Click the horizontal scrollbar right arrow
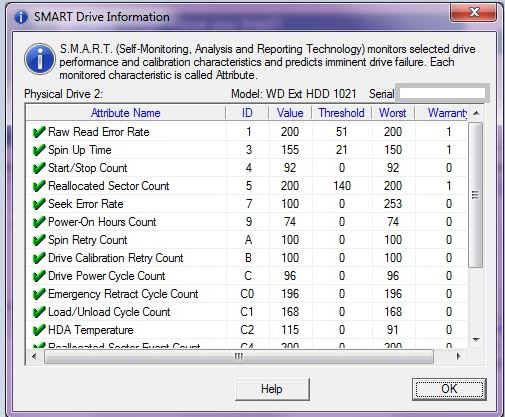 (458, 356)
